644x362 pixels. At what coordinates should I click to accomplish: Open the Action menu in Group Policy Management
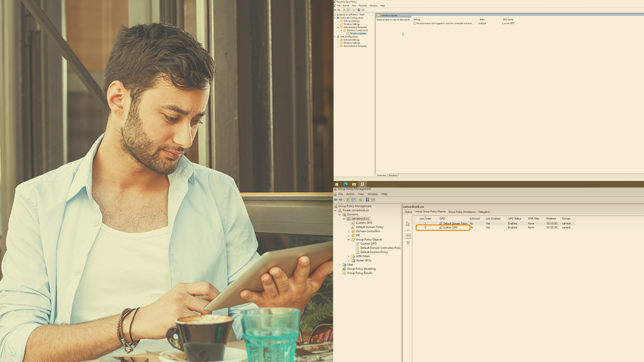pyautogui.click(x=350, y=194)
